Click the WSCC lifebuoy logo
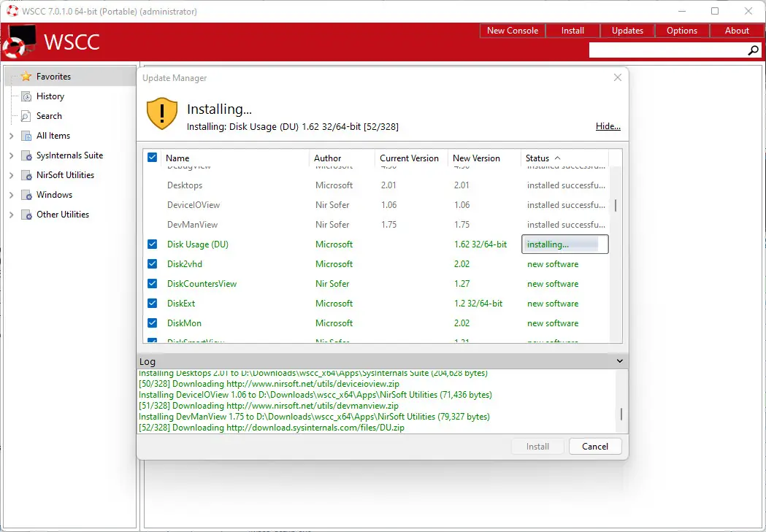Viewport: 766px width, 532px height. click(18, 42)
